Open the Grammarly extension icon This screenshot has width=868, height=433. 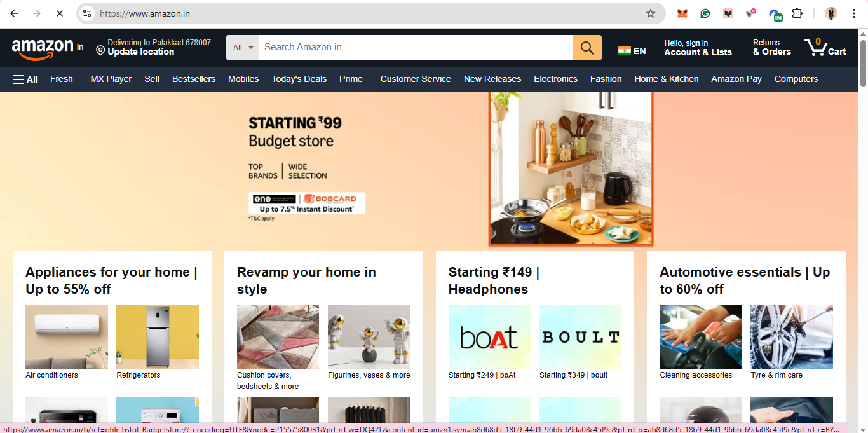point(705,13)
